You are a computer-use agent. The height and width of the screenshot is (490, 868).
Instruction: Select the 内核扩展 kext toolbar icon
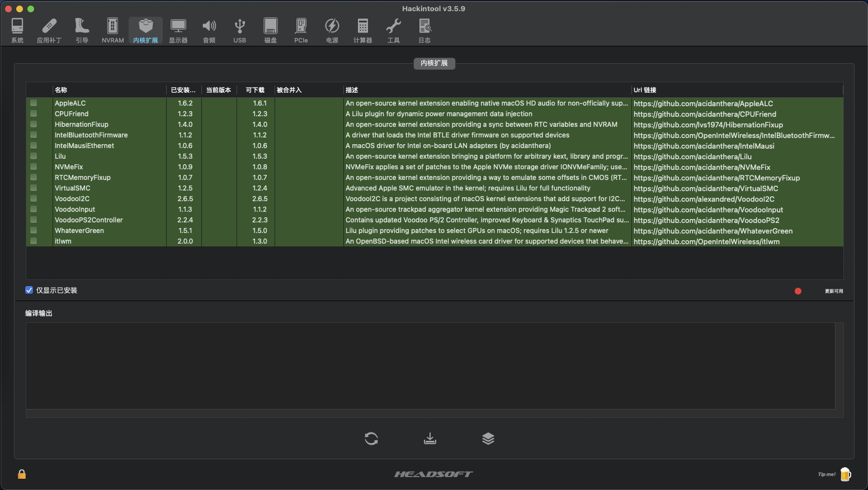pos(145,30)
